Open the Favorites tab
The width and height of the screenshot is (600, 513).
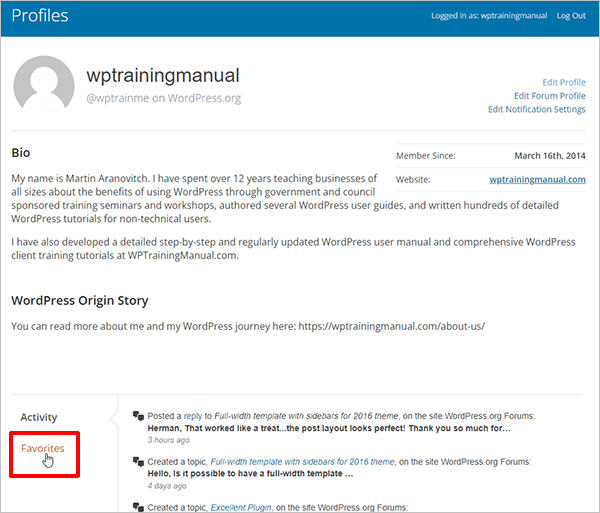[x=42, y=448]
